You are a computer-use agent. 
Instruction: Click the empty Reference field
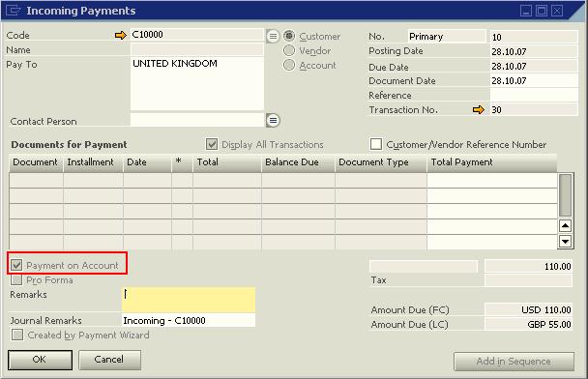[x=534, y=95]
